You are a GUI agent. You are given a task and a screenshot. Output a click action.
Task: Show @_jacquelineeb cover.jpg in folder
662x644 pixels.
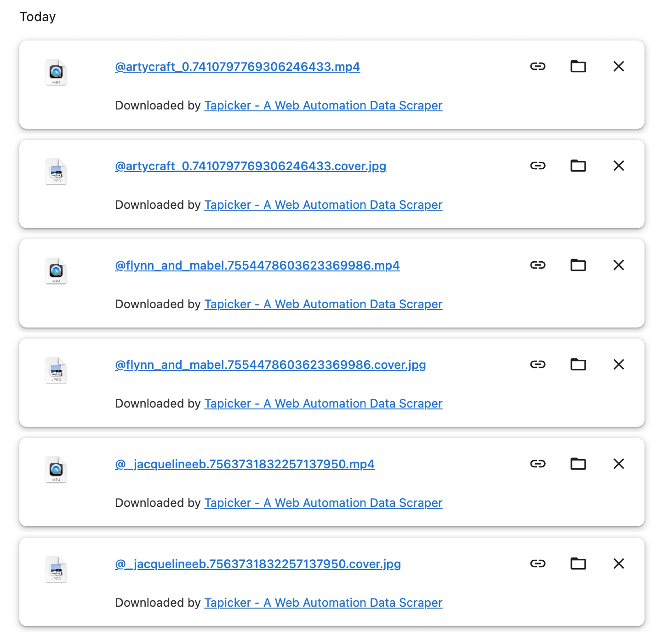(x=578, y=563)
